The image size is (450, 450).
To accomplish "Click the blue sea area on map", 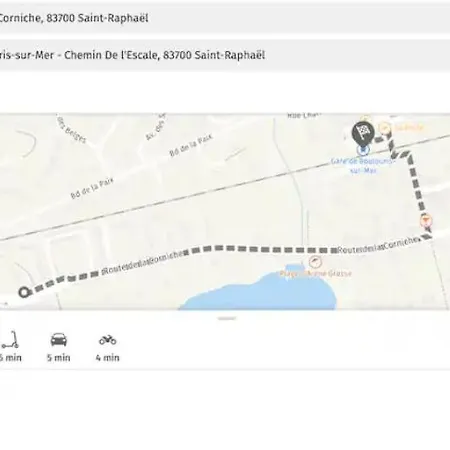I will 260,292.
